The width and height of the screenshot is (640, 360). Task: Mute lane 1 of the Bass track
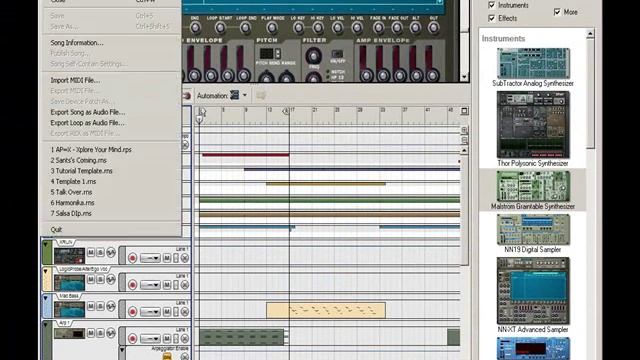pyautogui.click(x=167, y=312)
